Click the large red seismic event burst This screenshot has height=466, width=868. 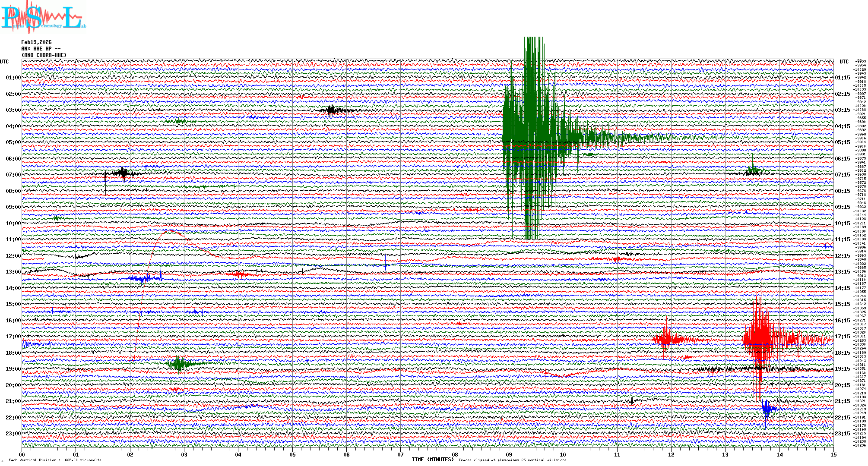pyautogui.click(x=760, y=339)
